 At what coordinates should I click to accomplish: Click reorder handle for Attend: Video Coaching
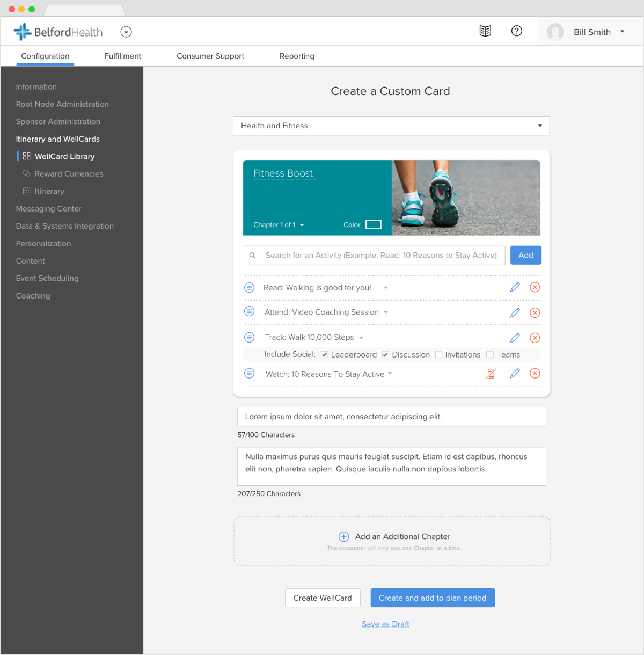tap(250, 311)
